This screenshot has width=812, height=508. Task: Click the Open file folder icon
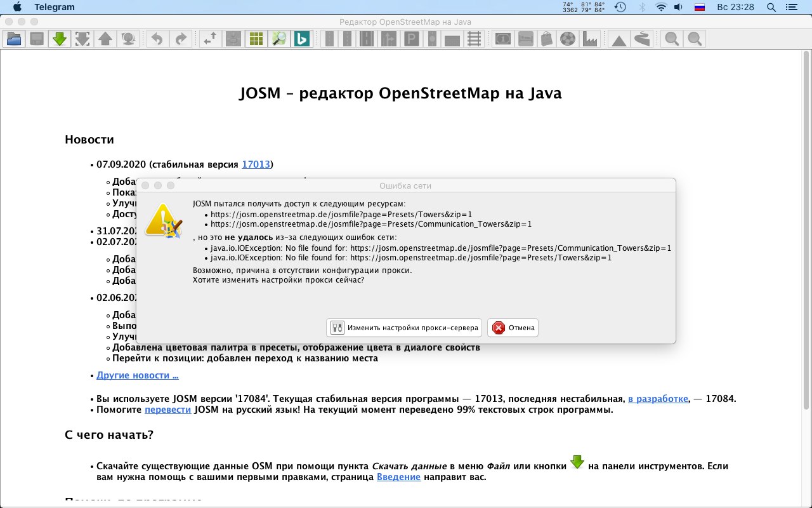14,39
